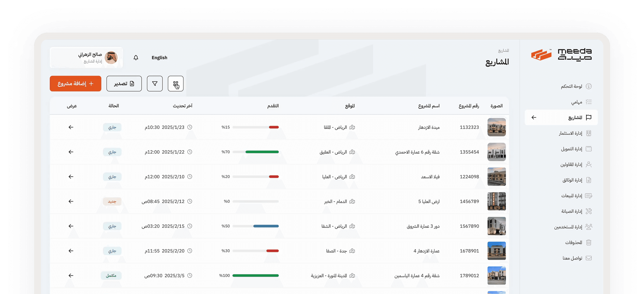Open المحذوفات trash icon
Screen dimensions: 644x294
pos(589,242)
